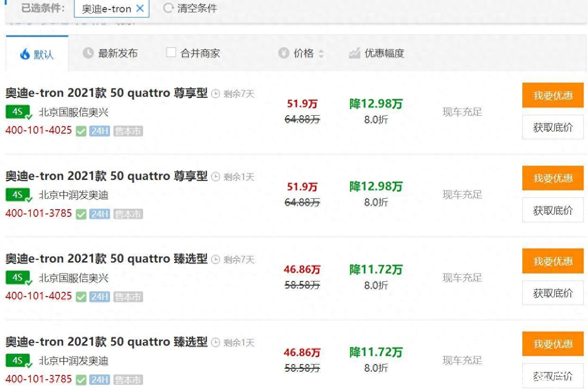Click 降11.72万 discount in third listing
This screenshot has width=588, height=391.
376,270
